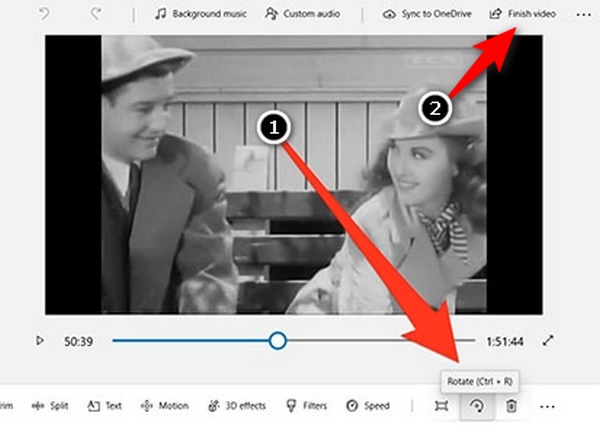Rotate the clip clockwise
Screen dimensions: 600x426
coord(477,406)
